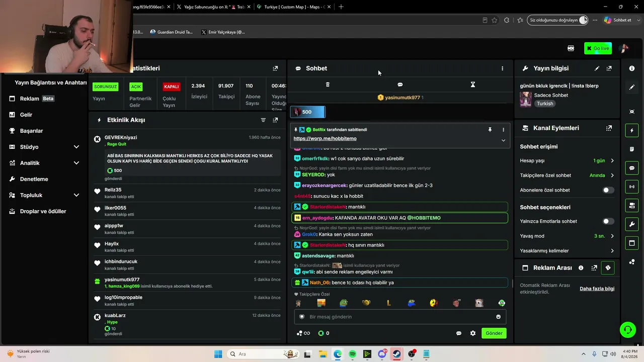Viewport: 644px width, 362px height.
Task: Collapse the pinned message chevron
Action: 503,140
